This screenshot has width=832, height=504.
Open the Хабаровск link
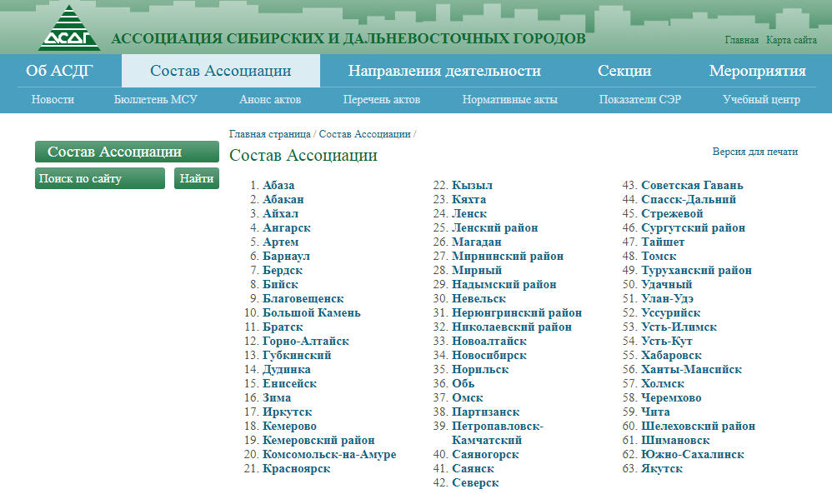671,356
